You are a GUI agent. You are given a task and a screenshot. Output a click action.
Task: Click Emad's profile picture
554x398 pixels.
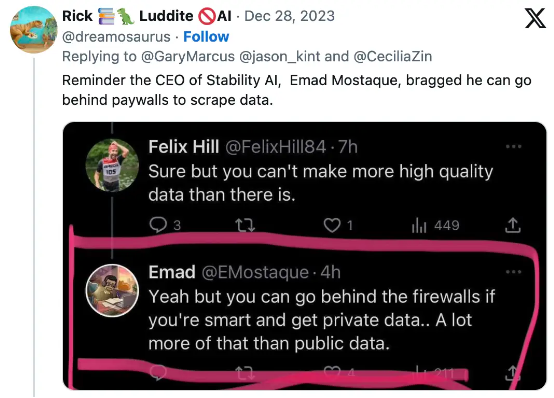point(112,290)
